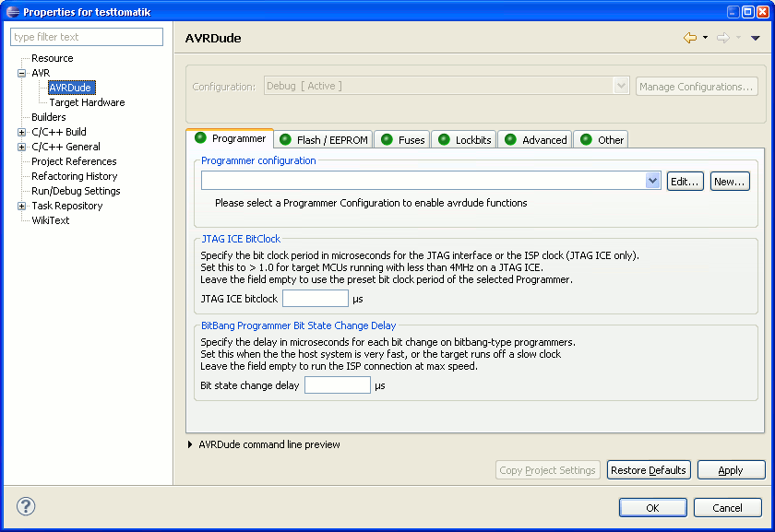
Task: Select C/C++ Build tree item label
Action: (59, 132)
